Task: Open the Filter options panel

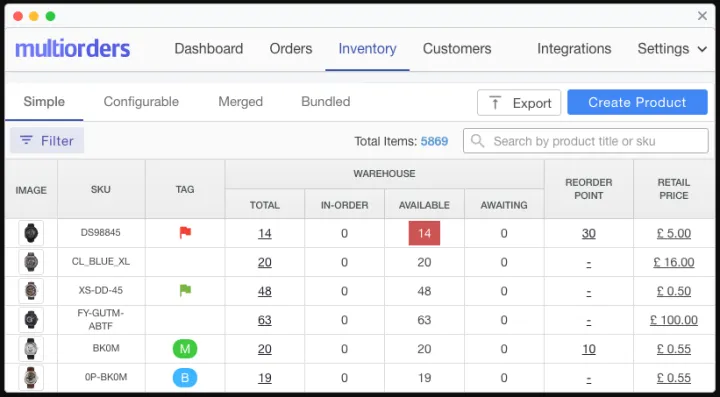Action: 47,140
